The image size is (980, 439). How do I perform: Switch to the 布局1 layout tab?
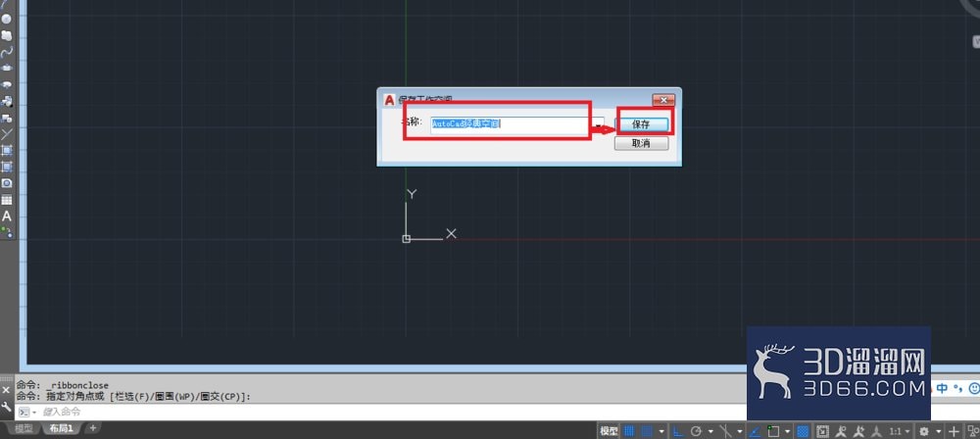(x=61, y=428)
